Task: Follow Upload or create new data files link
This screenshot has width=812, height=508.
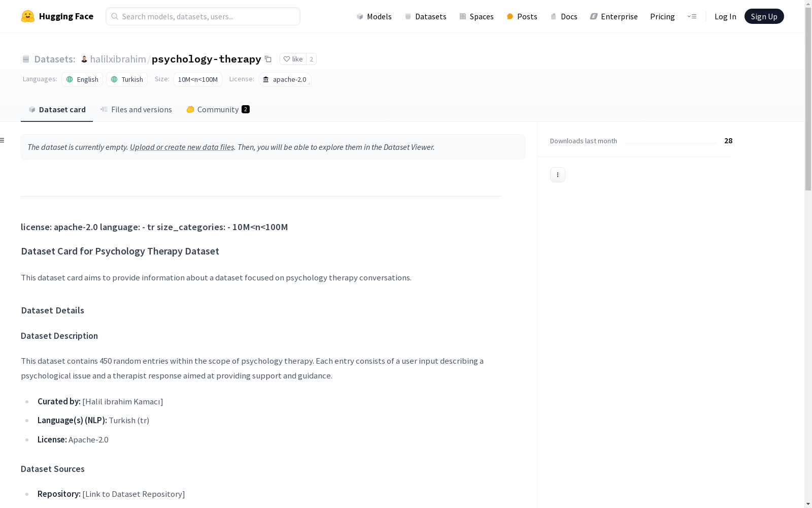Action: [x=182, y=147]
